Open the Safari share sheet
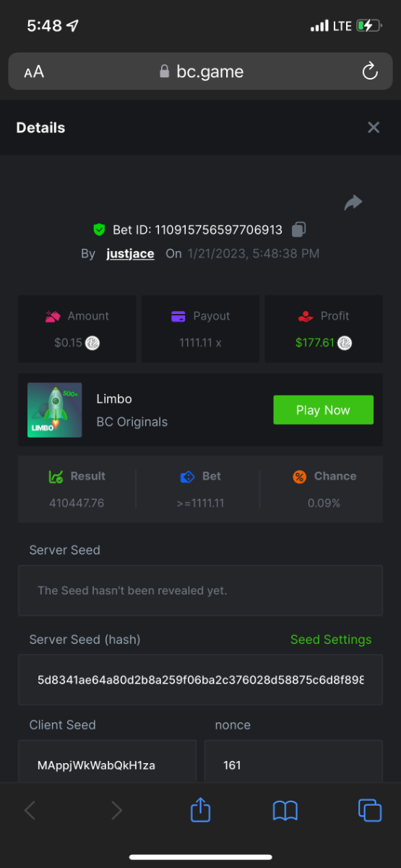Image resolution: width=401 pixels, height=868 pixels. click(200, 809)
